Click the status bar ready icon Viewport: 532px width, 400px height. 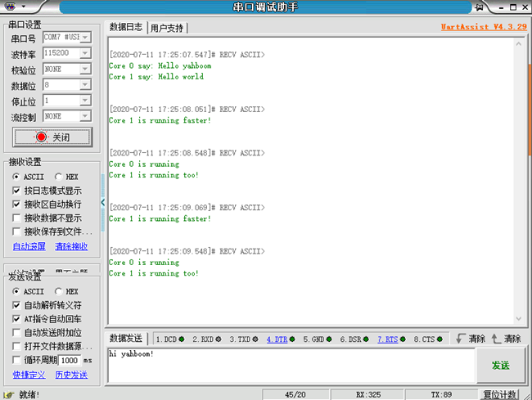point(9,394)
